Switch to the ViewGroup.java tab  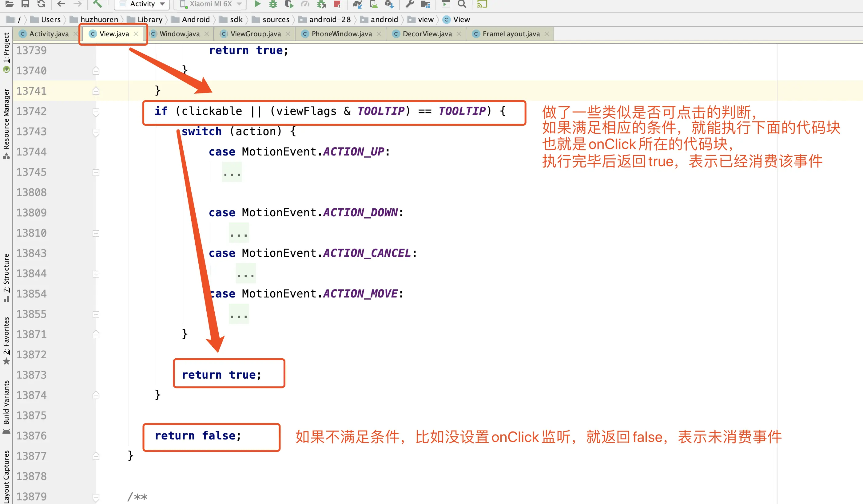coord(255,34)
